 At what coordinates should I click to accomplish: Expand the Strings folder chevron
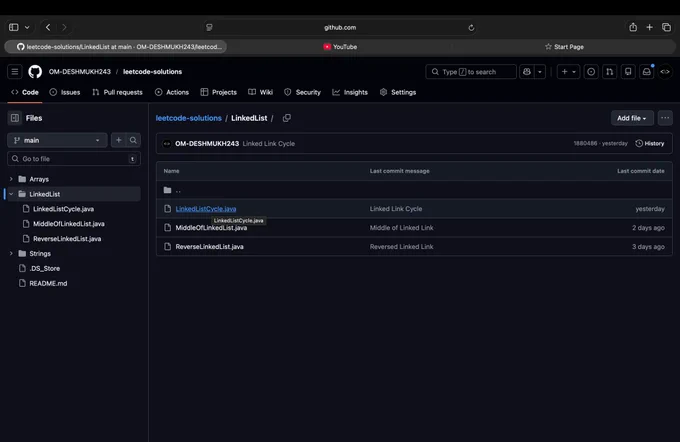coord(11,253)
